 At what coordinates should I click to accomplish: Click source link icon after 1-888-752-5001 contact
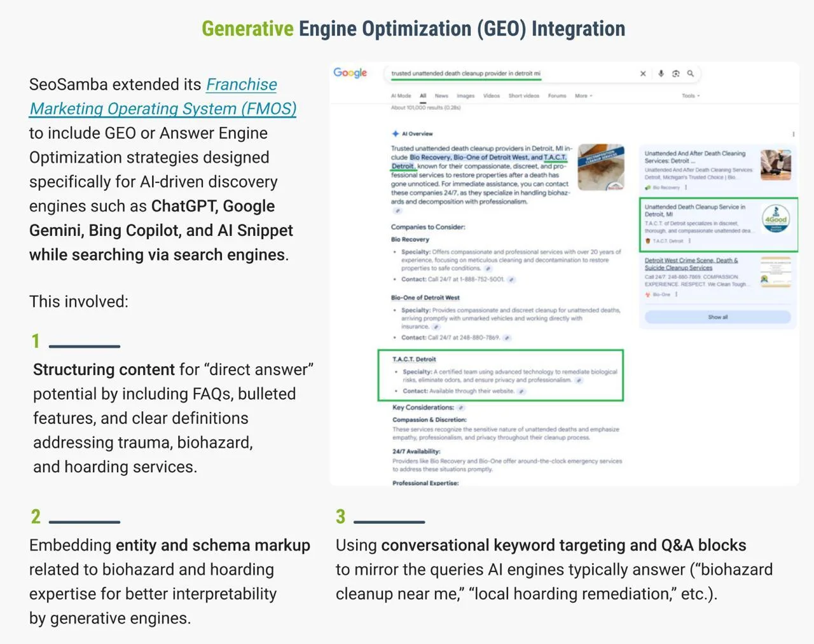point(511,280)
